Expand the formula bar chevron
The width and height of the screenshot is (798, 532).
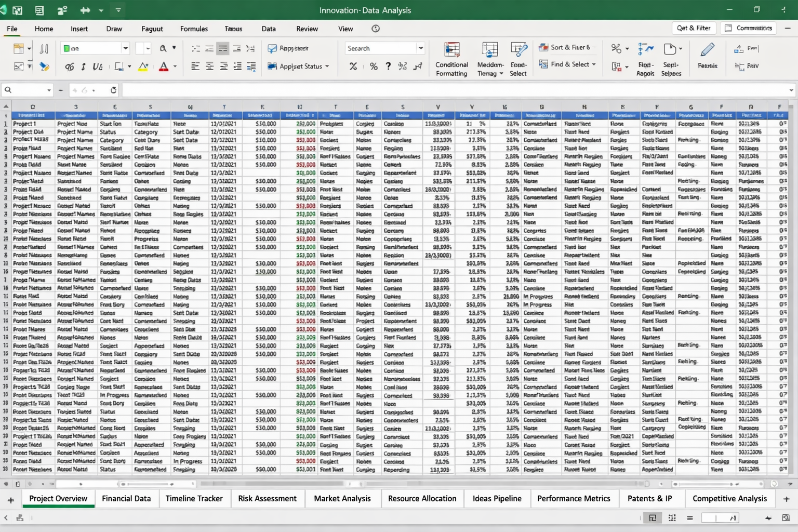point(791,90)
